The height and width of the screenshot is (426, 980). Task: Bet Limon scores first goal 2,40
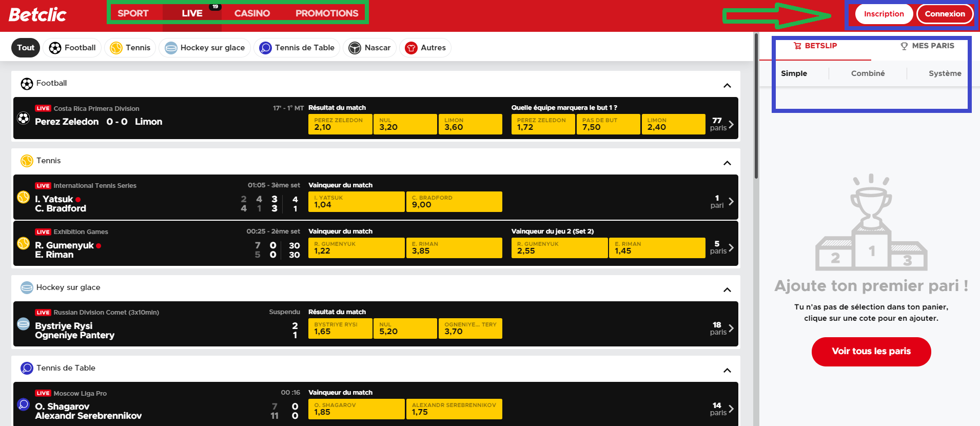click(673, 124)
